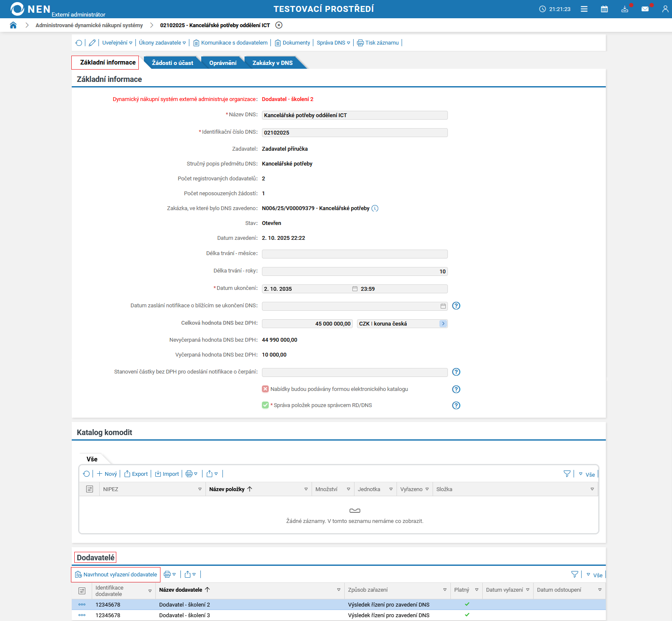Screen dimensions: 672x621
Task: Click Navrhnout vyřazení dodavatele button
Action: click(x=116, y=575)
